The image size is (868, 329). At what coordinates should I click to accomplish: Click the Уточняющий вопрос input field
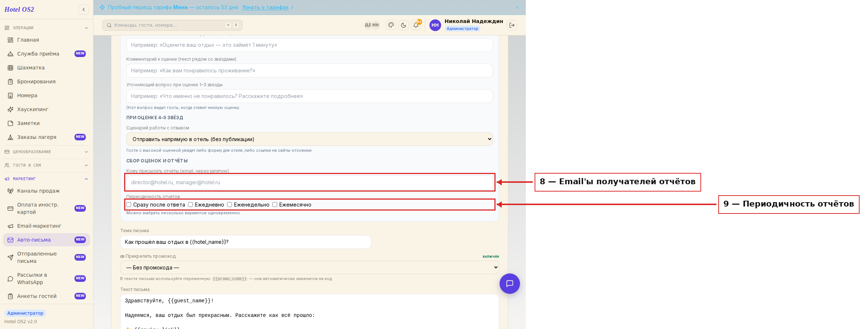pos(309,96)
